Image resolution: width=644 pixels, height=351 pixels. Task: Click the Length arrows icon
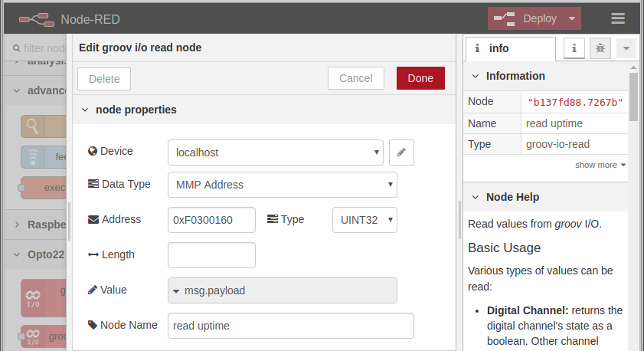pyautogui.click(x=93, y=255)
